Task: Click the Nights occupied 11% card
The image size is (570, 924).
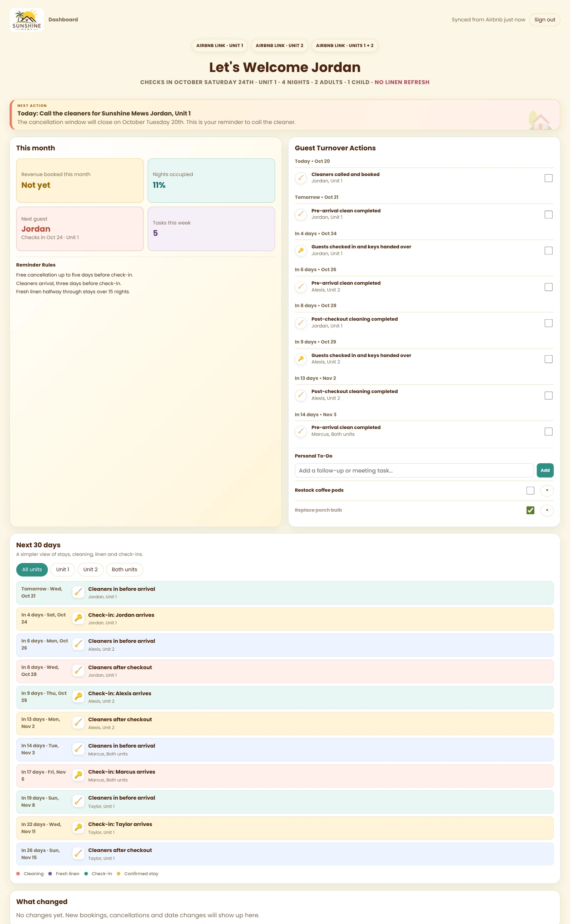Action: pyautogui.click(x=211, y=180)
